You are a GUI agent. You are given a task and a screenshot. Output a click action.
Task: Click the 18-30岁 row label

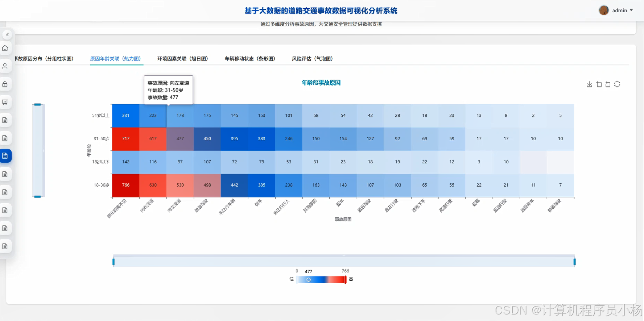click(102, 185)
